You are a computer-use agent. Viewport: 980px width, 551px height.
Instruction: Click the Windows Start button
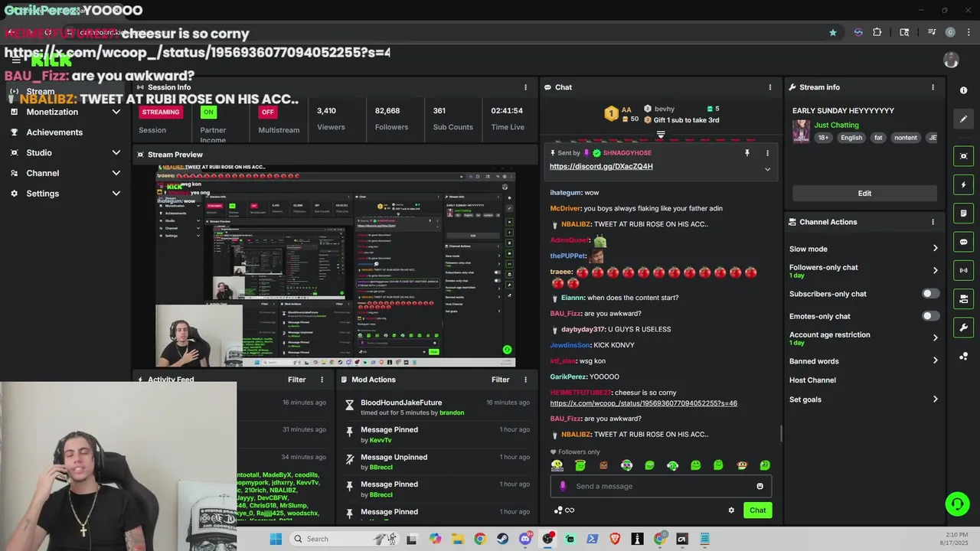(276, 539)
